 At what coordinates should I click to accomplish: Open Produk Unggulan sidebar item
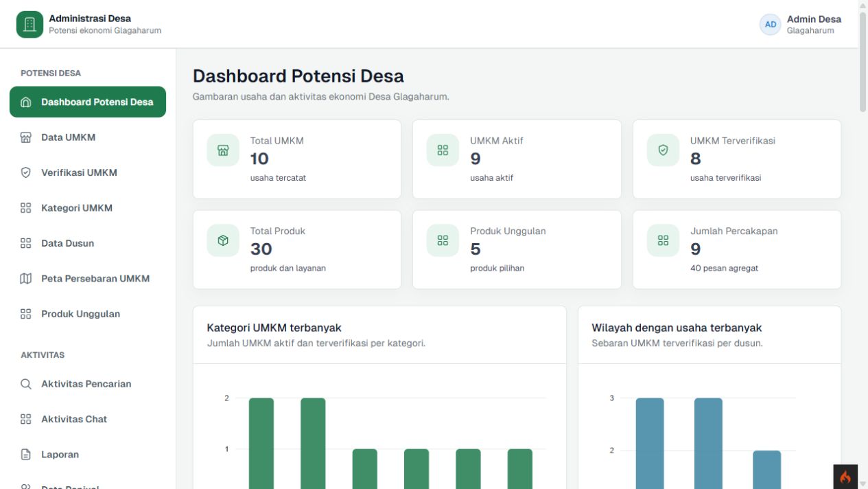88,314
